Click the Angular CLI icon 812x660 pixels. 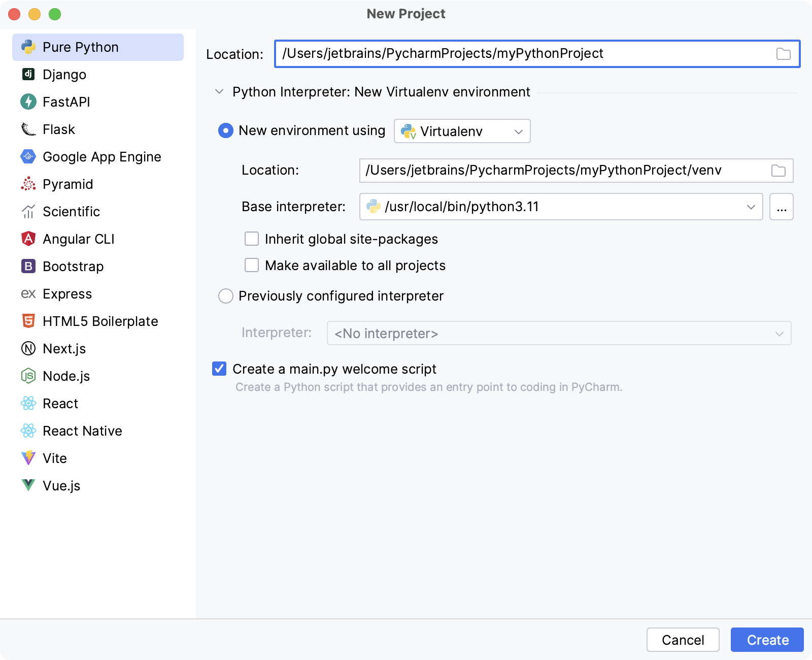coord(28,239)
